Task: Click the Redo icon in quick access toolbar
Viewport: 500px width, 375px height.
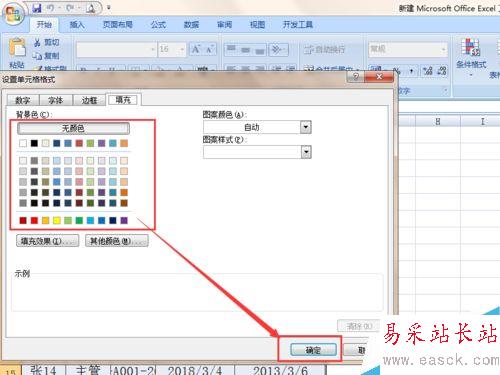Action: (70, 8)
